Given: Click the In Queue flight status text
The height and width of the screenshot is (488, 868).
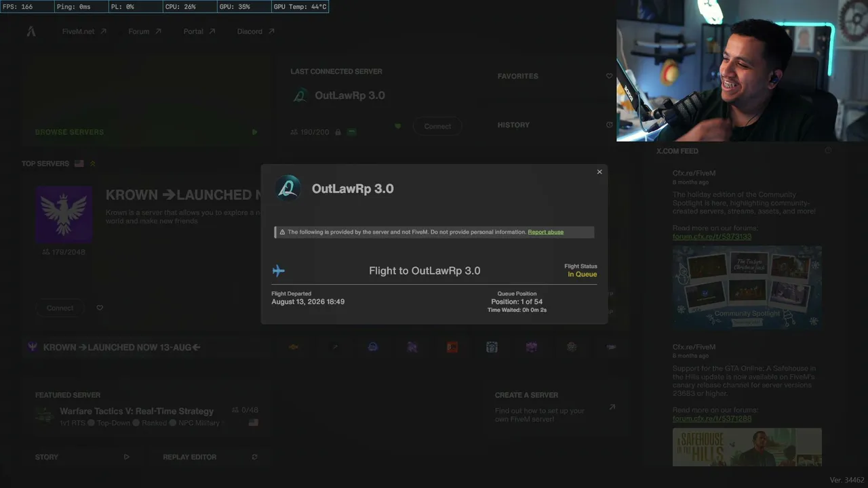Looking at the screenshot, I should coord(583,274).
